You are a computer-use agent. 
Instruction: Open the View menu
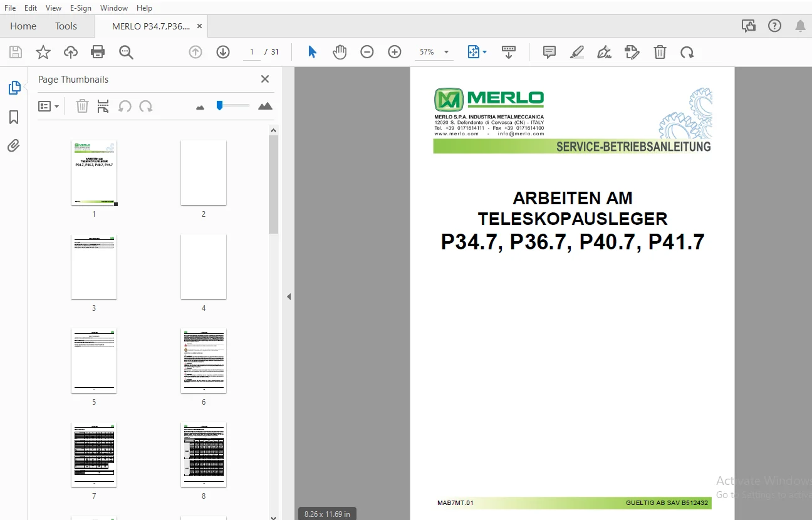[x=53, y=8]
